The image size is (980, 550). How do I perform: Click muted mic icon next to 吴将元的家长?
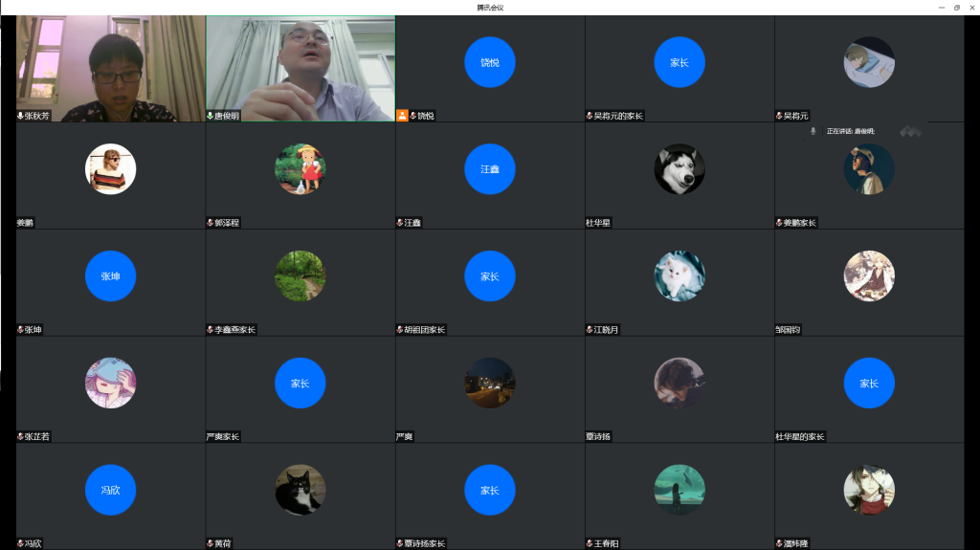click(x=589, y=116)
